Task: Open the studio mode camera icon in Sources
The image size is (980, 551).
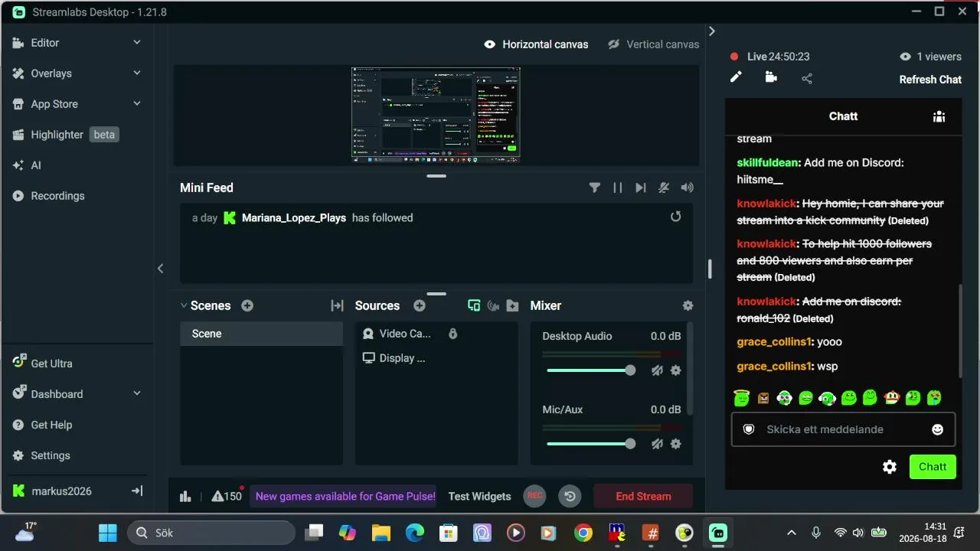Action: coord(493,305)
